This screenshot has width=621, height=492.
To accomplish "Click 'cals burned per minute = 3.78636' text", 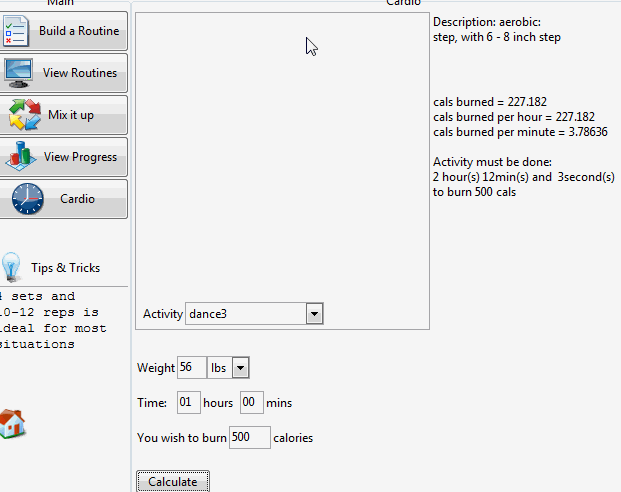I will coord(520,132).
